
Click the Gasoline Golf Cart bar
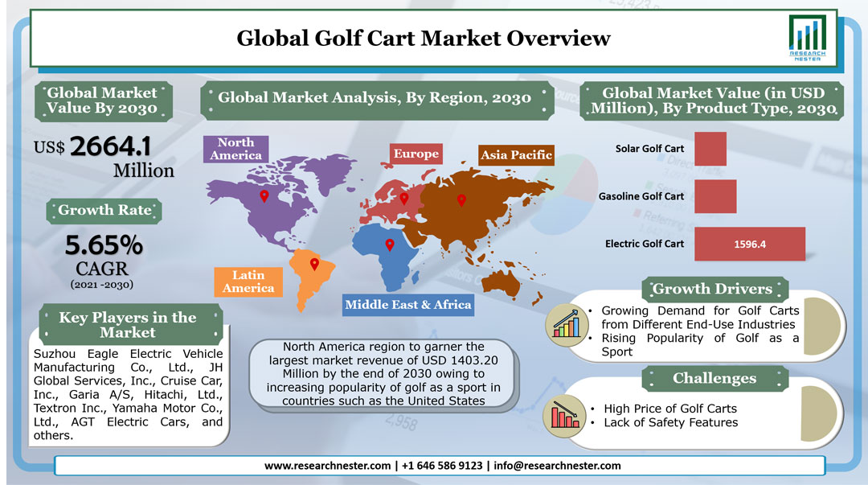[x=715, y=196]
